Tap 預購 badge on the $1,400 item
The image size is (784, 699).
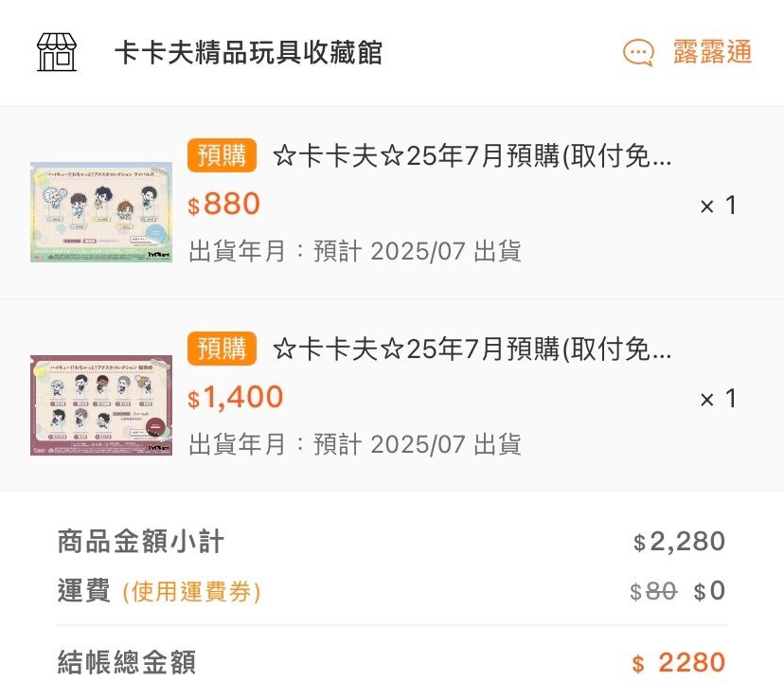[x=222, y=349]
